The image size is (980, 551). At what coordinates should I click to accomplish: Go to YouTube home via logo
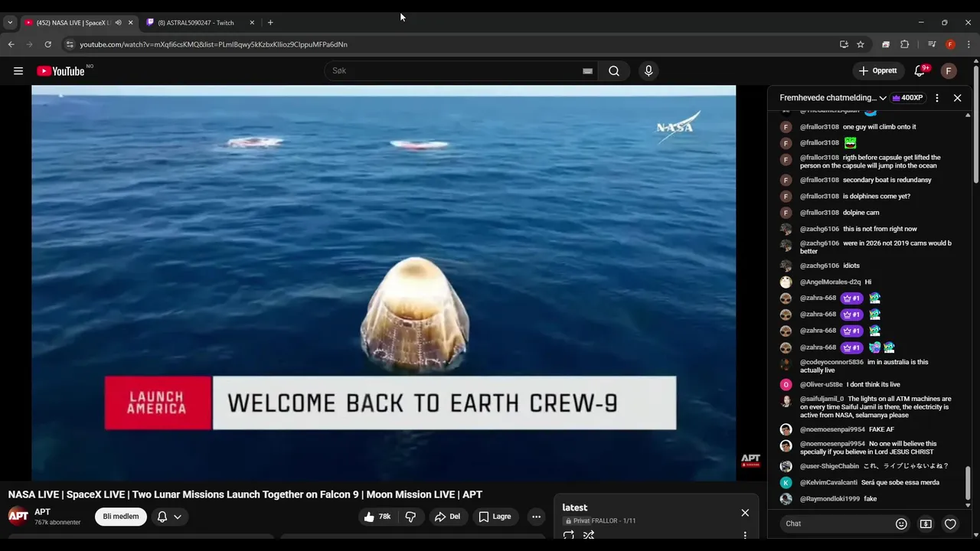point(60,71)
